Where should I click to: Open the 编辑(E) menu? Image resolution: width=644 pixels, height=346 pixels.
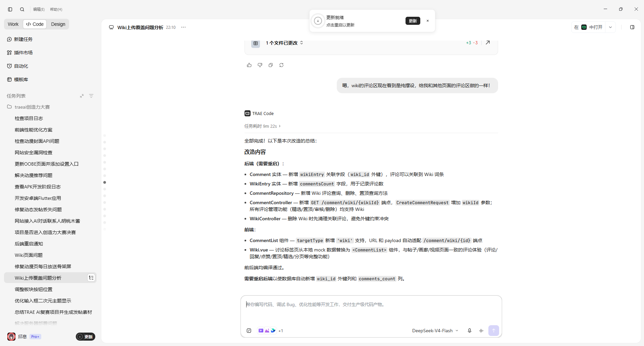(39, 9)
